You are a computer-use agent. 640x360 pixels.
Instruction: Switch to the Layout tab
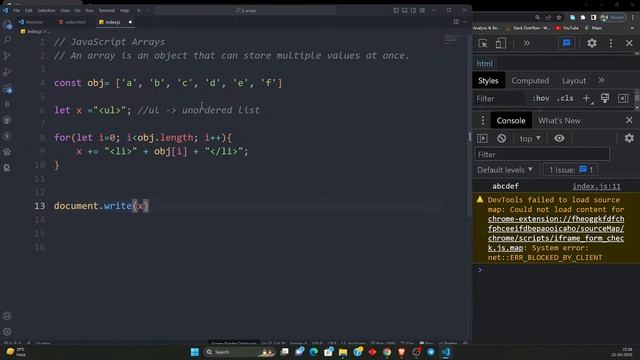point(574,80)
